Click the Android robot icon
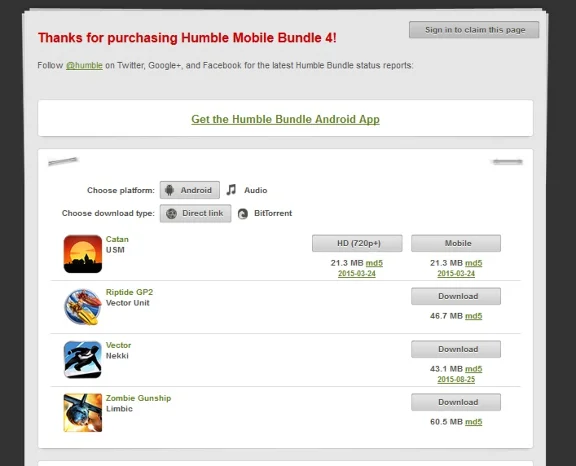This screenshot has height=466, width=576. point(169,190)
